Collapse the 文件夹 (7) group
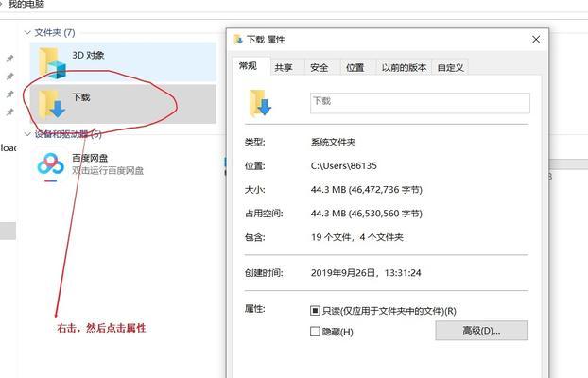The image size is (588, 378). coord(27,33)
